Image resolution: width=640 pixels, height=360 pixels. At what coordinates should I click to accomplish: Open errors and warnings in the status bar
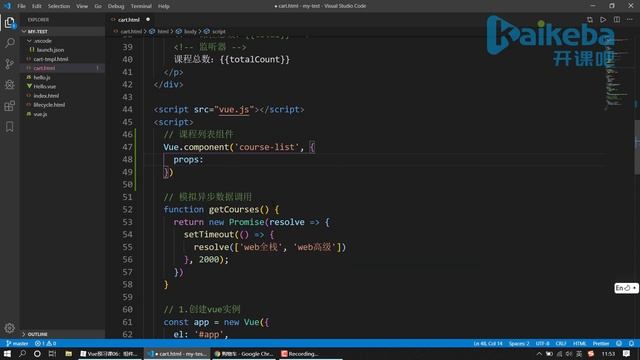45,343
